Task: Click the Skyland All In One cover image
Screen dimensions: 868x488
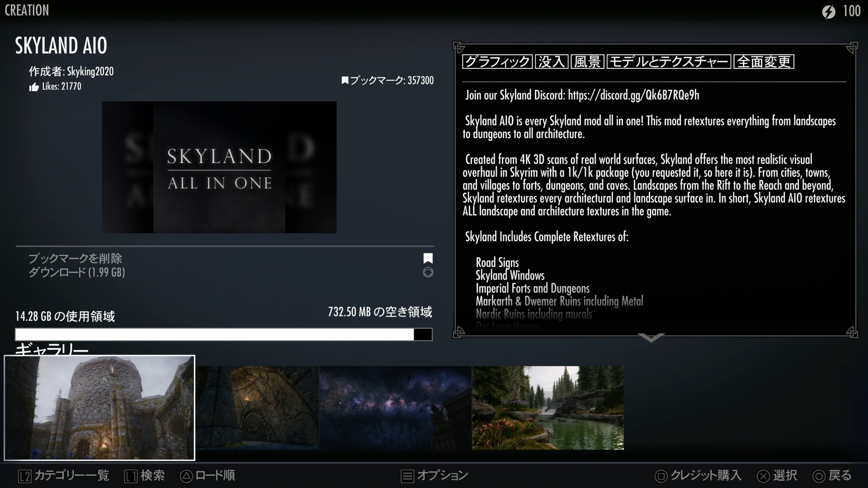Action: (x=219, y=167)
